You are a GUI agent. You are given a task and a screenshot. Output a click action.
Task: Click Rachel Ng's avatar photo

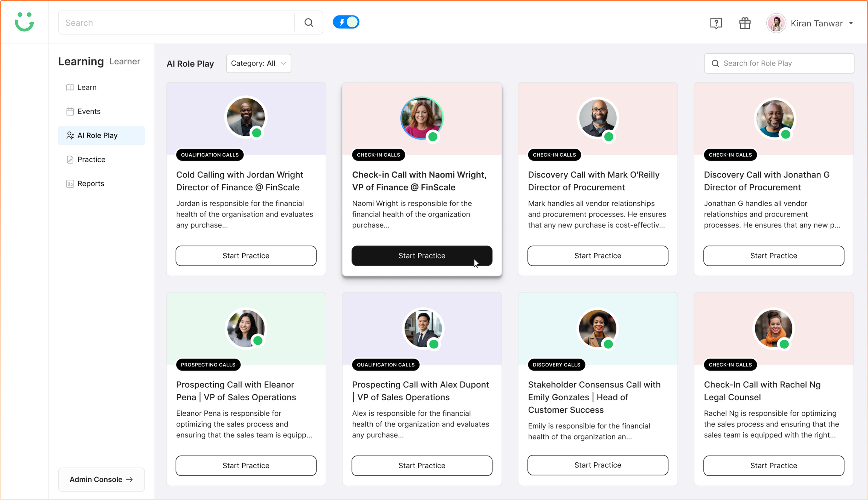773,329
